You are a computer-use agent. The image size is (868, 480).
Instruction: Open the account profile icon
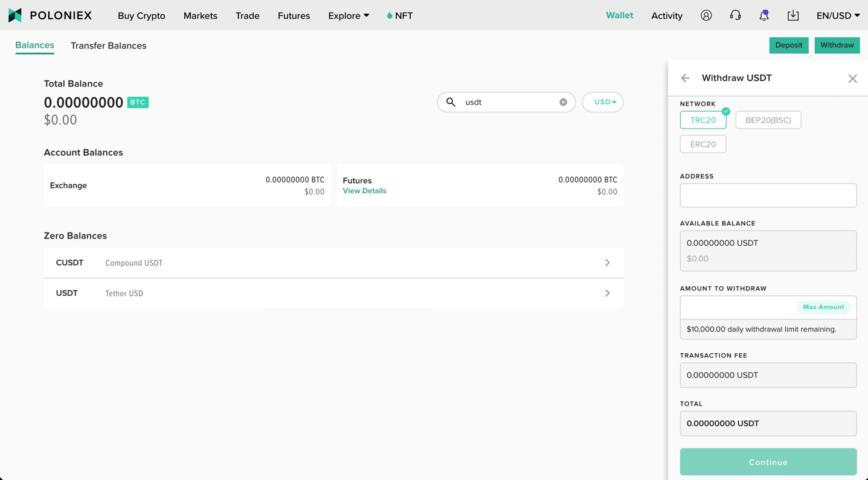coord(706,15)
